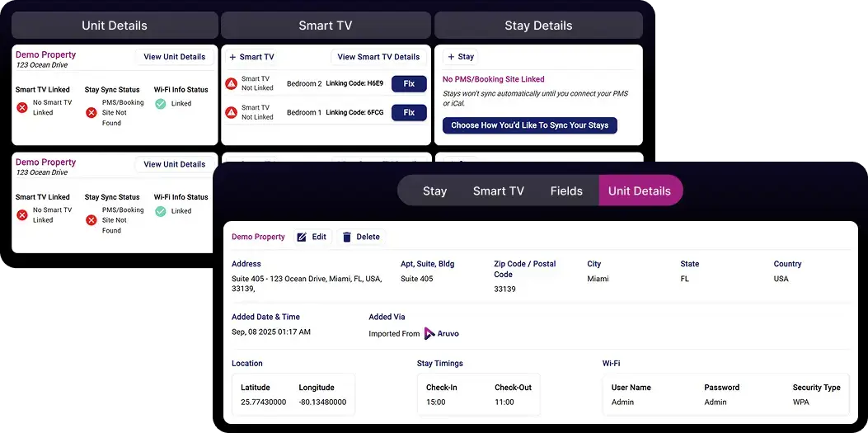Click the Delete trash icon

pyautogui.click(x=347, y=237)
